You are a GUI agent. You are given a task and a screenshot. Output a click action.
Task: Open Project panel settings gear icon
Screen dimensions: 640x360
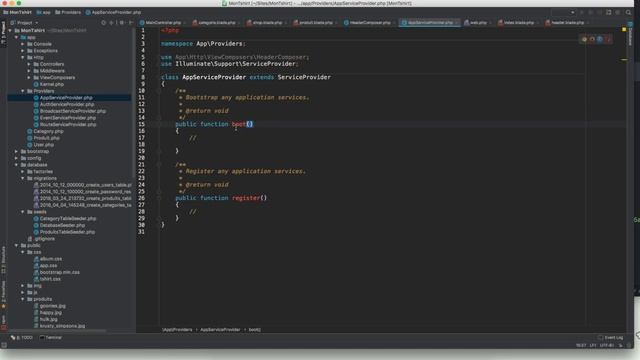(x=122, y=23)
